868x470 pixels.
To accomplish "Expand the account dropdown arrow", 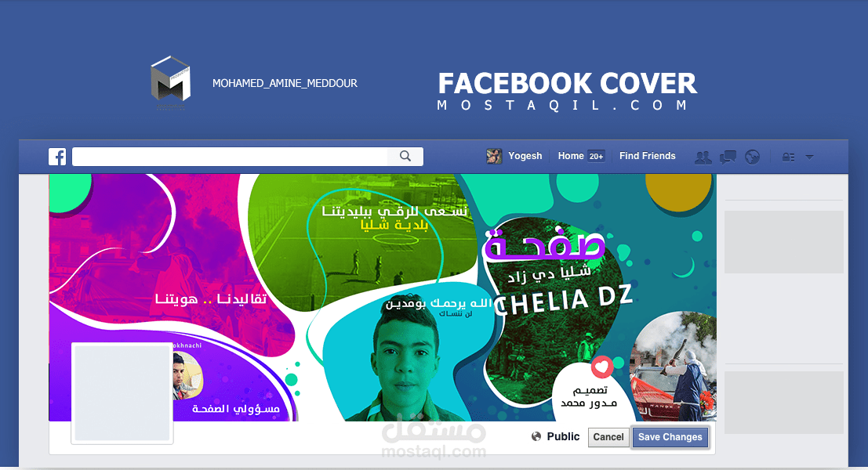I will pyautogui.click(x=809, y=157).
